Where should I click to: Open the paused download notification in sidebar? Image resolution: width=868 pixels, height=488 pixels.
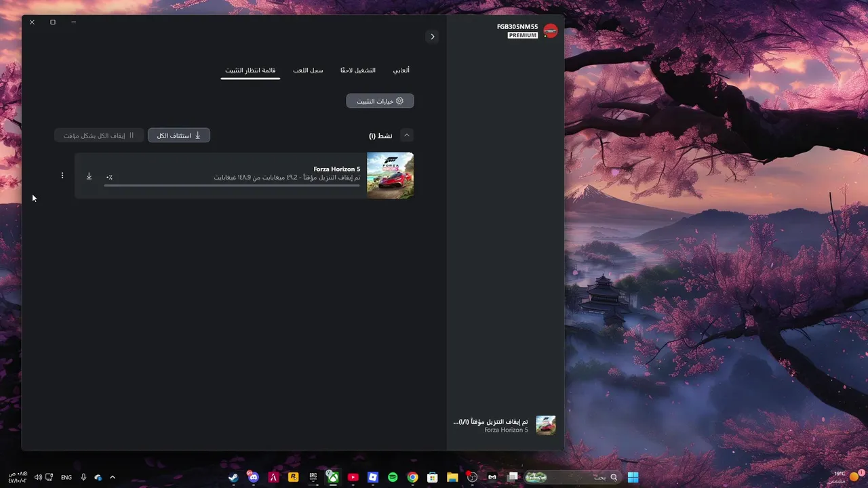click(505, 425)
